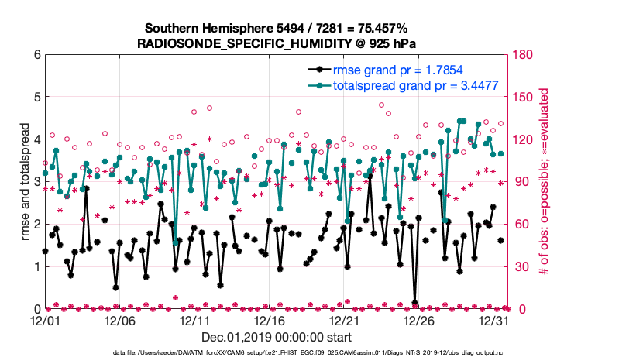643x364 pixels.
Task: Click the 6 tick on the left y-axis
Action: pos(36,55)
